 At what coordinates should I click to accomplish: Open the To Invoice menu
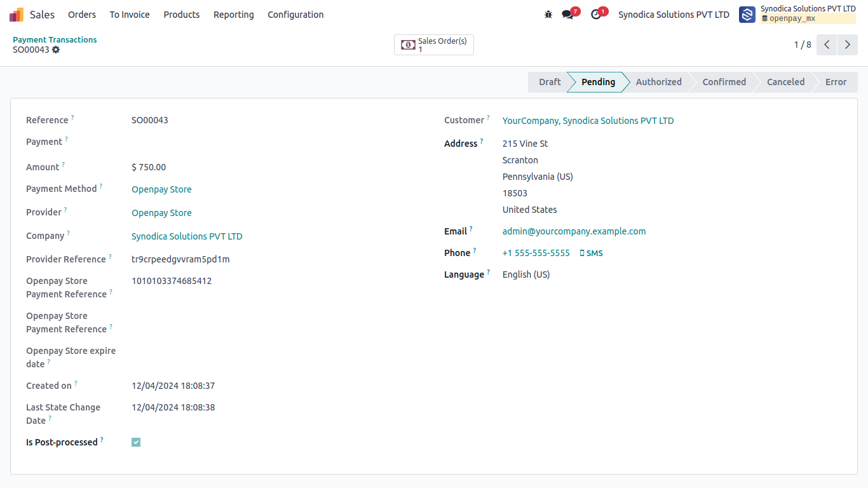point(130,14)
